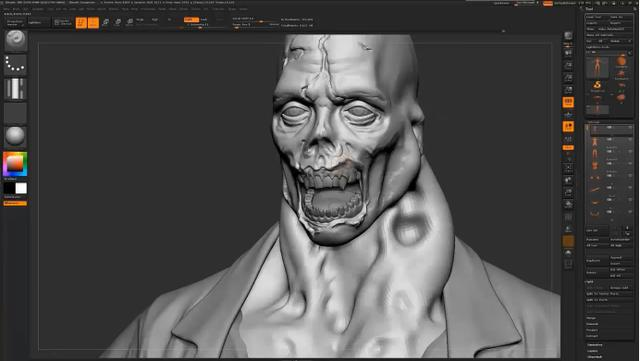Screen dimensions: 640x361
Task: Pick a color in the color picker square
Action: point(15,164)
